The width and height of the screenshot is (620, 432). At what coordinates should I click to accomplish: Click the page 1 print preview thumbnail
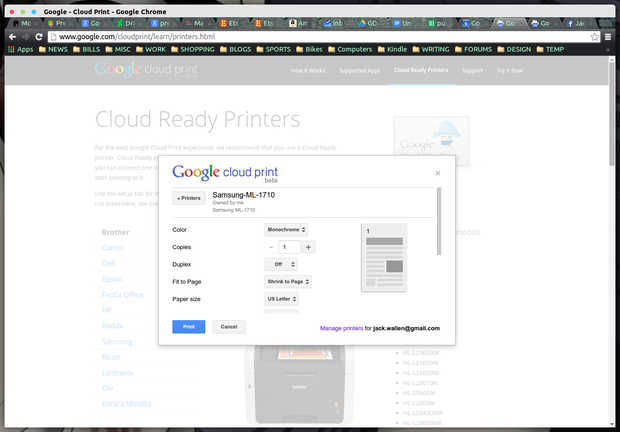tap(384, 258)
